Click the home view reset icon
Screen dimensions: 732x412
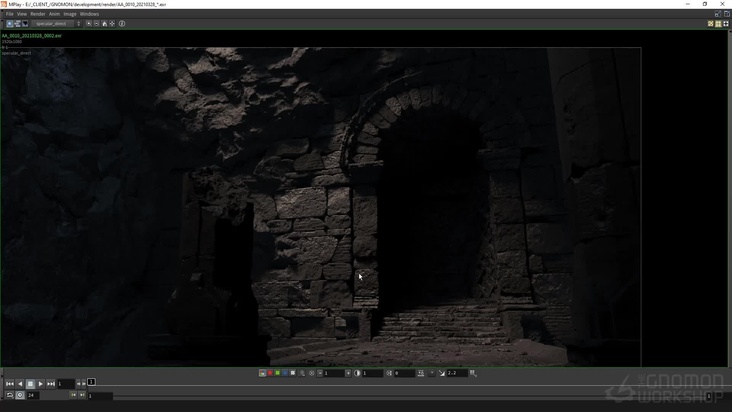(x=104, y=23)
